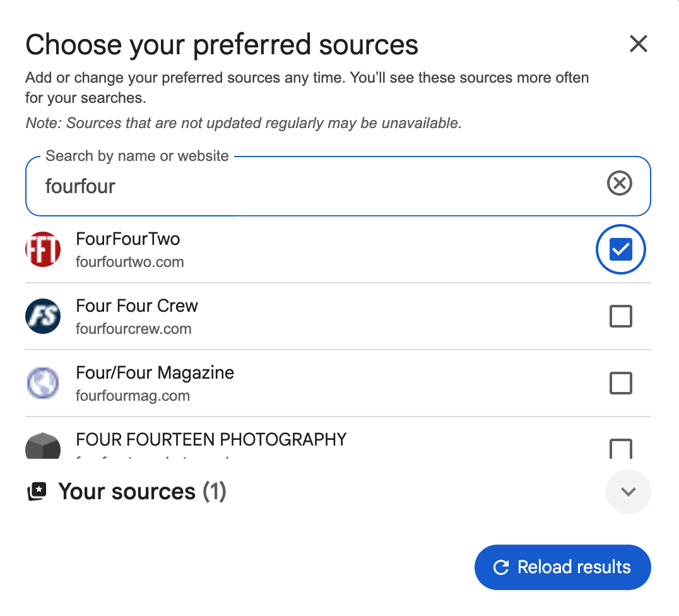Select the Four/Four Magazine source name
This screenshot has width=679, height=616.
pos(155,373)
